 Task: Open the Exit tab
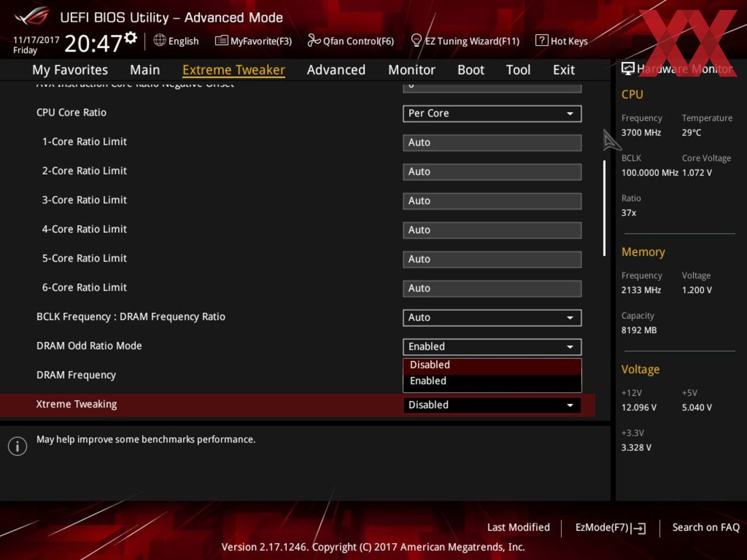[x=564, y=70]
